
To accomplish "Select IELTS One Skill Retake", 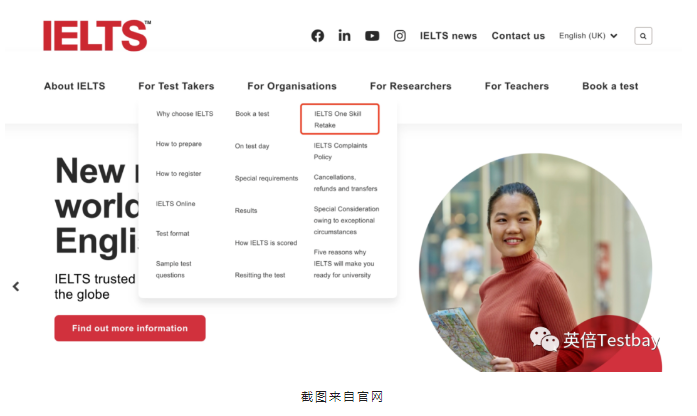I will point(340,119).
